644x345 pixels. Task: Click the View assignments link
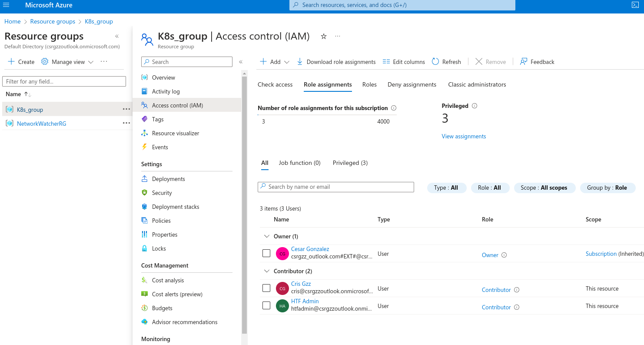click(464, 136)
